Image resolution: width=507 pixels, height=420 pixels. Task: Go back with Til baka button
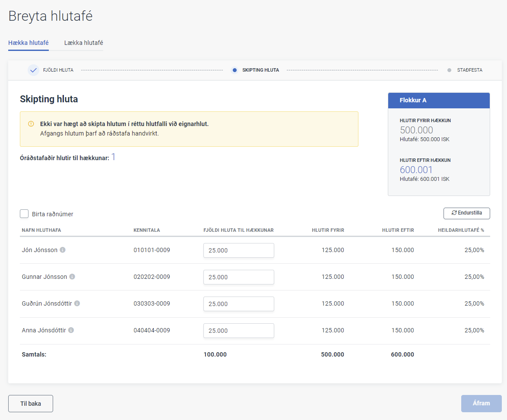[x=31, y=404]
